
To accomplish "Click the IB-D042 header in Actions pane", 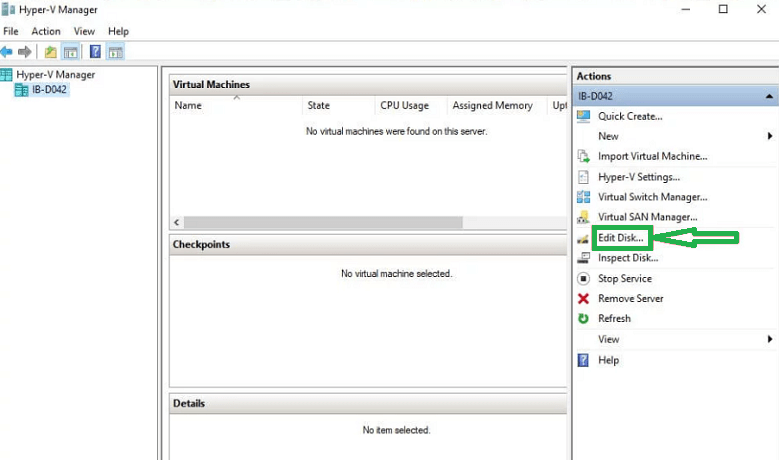I will click(x=675, y=96).
